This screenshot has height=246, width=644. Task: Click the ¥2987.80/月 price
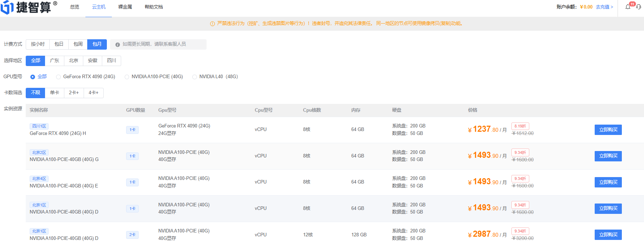point(487,234)
